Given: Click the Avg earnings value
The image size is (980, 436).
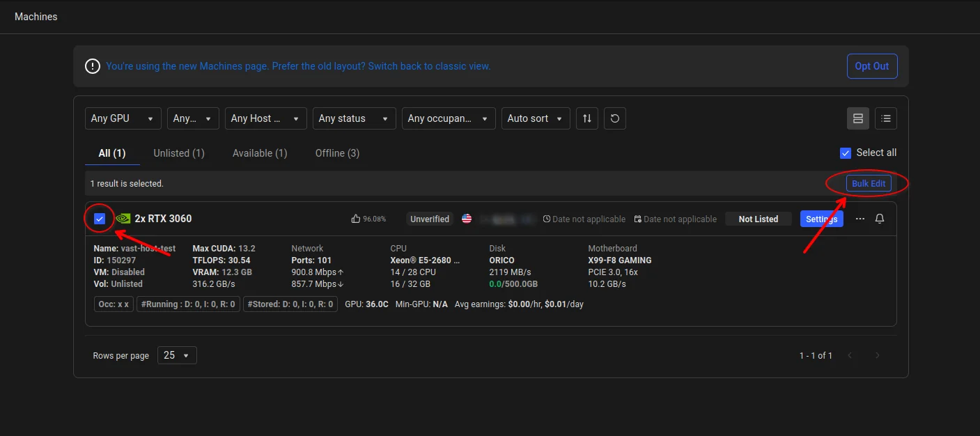Looking at the screenshot, I should [519, 304].
